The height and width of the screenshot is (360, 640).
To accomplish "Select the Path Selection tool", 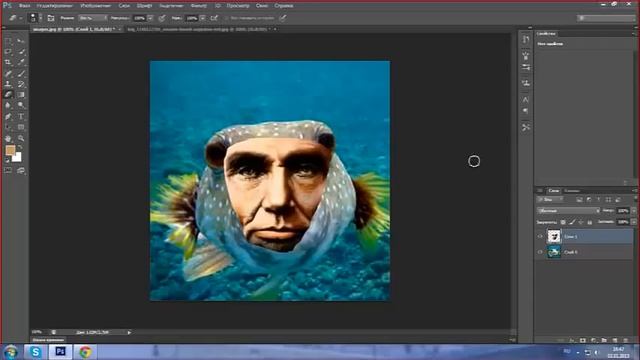I will point(8,127).
